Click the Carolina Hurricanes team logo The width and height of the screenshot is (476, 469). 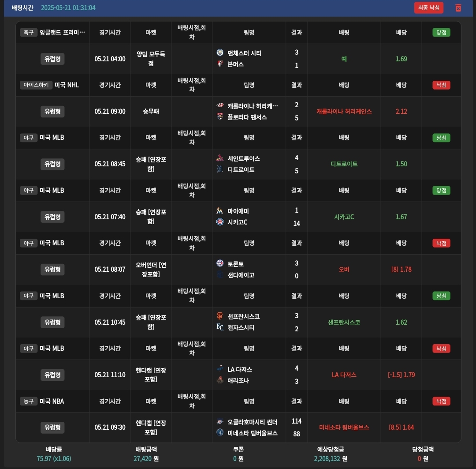(x=220, y=106)
